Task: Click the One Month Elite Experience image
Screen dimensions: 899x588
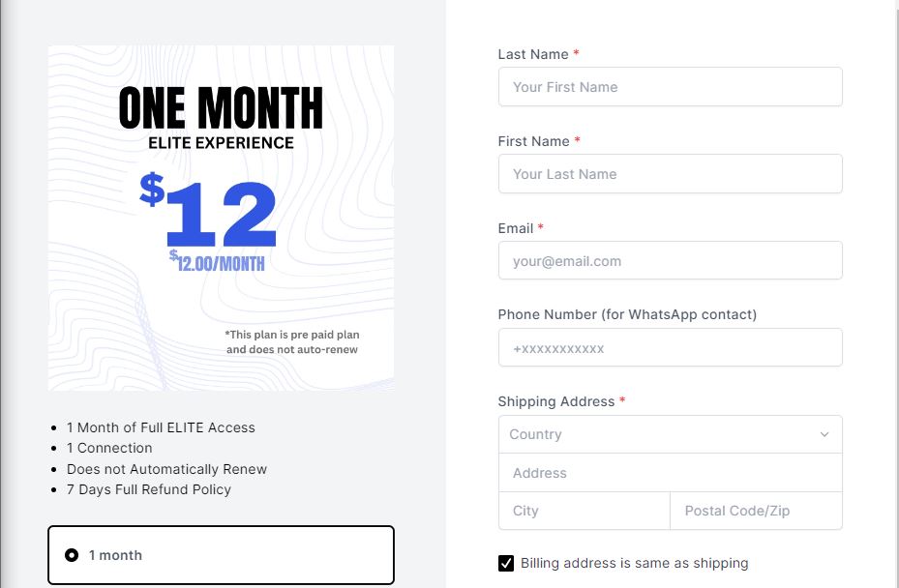Action: pyautogui.click(x=221, y=219)
